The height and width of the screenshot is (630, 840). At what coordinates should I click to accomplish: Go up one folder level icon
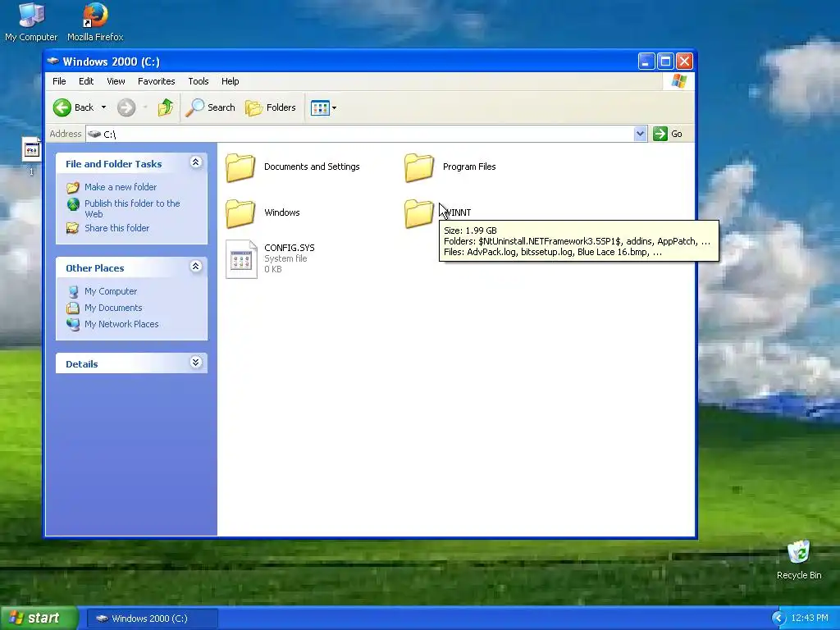[166, 107]
